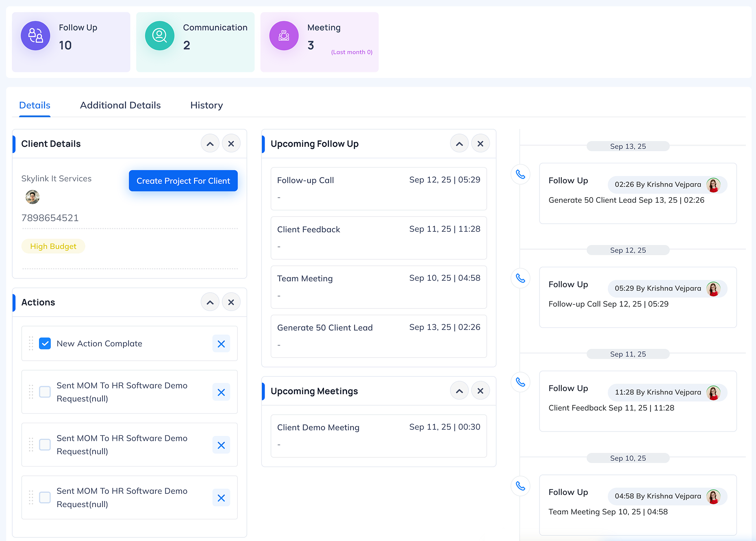Close the Upcoming Meetings panel
Screen dimensions: 756x541
tap(480, 391)
